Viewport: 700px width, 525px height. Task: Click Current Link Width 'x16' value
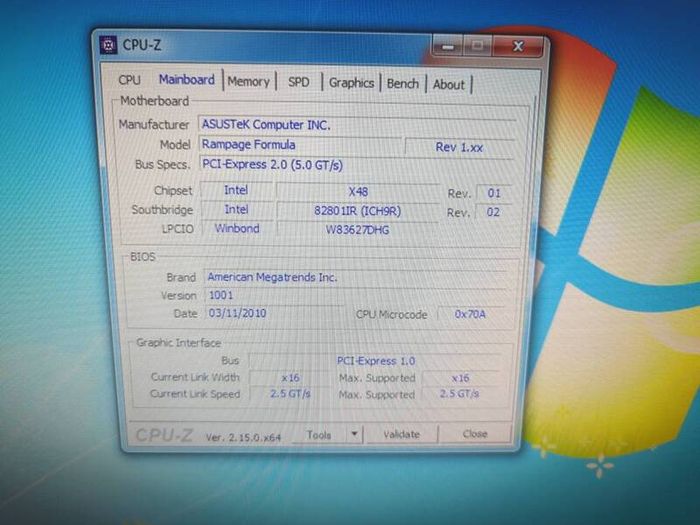(x=290, y=378)
